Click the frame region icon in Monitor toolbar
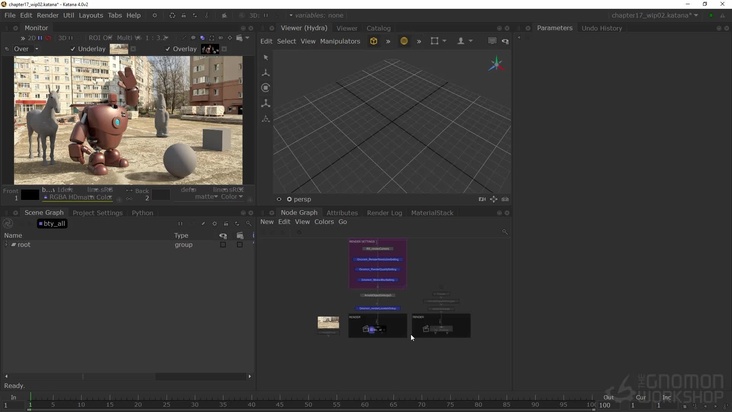This screenshot has height=412, width=732. 211,38
